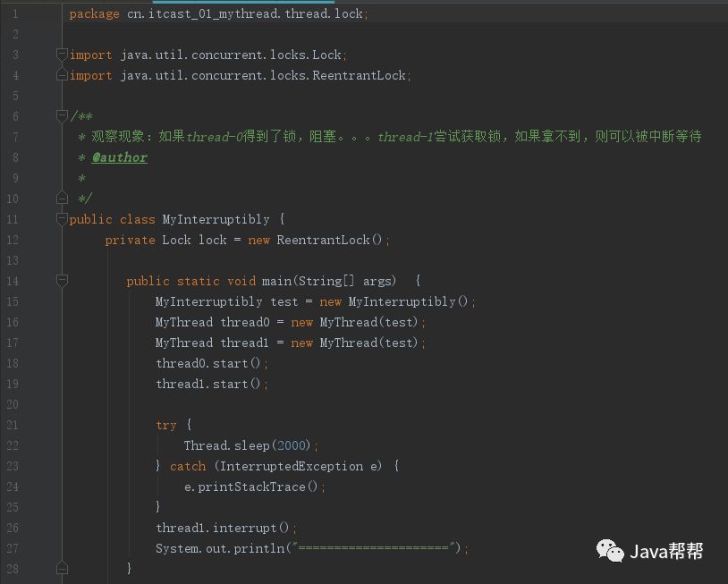Click the MyInterruptibly class name declaration
728x584 pixels.
pyautogui.click(x=216, y=219)
